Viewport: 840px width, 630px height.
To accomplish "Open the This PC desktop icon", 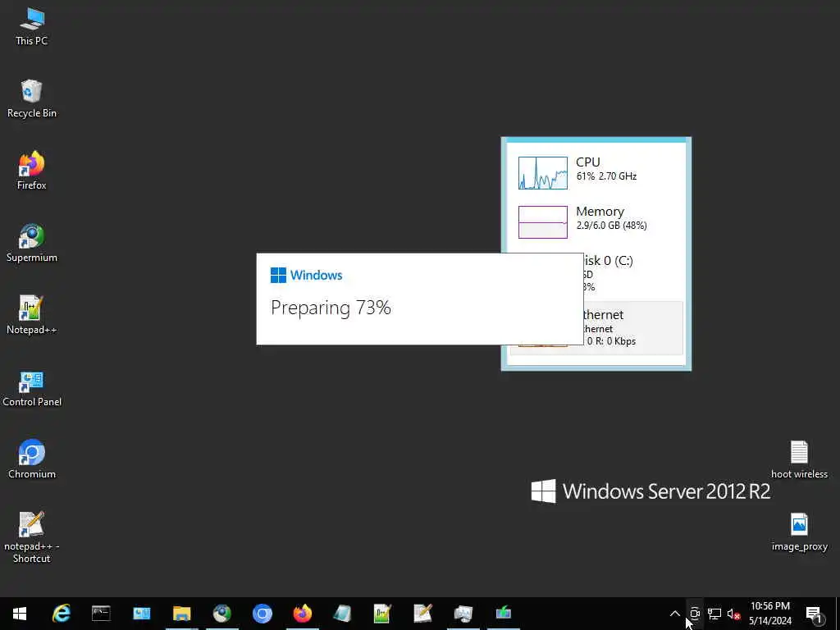I will click(x=32, y=25).
